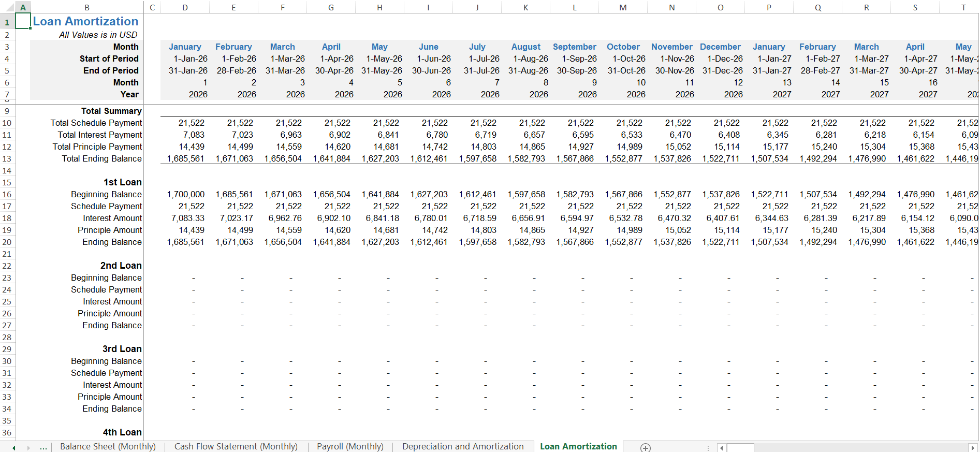Click the Loan Amortization sheet tab
980x452 pixels.
pos(578,446)
